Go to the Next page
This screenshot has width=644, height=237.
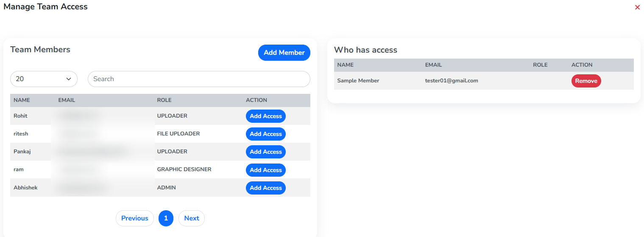pyautogui.click(x=192, y=218)
